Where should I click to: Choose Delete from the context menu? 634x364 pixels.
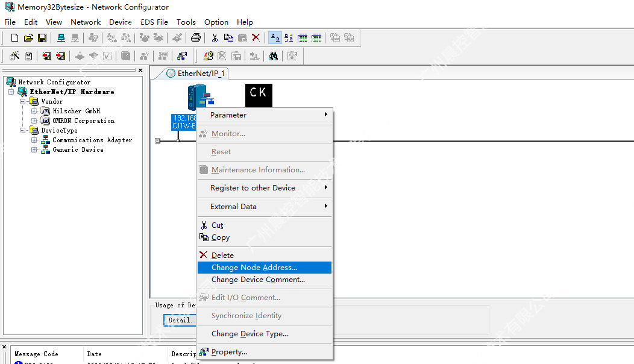click(x=265, y=255)
